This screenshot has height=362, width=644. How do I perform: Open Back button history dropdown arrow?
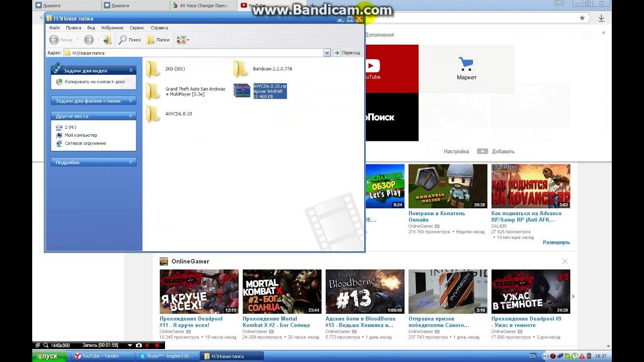pos(78,40)
